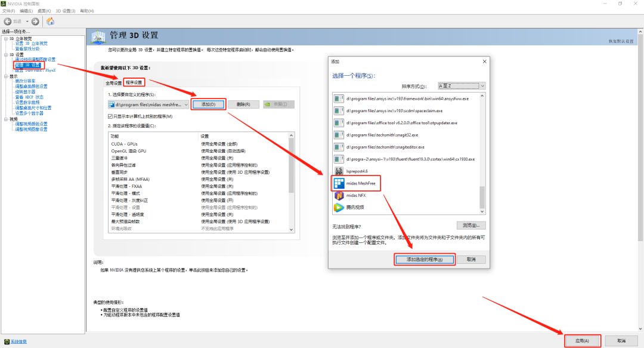Click the 取消 button in 添加 dialog

[x=471, y=260]
